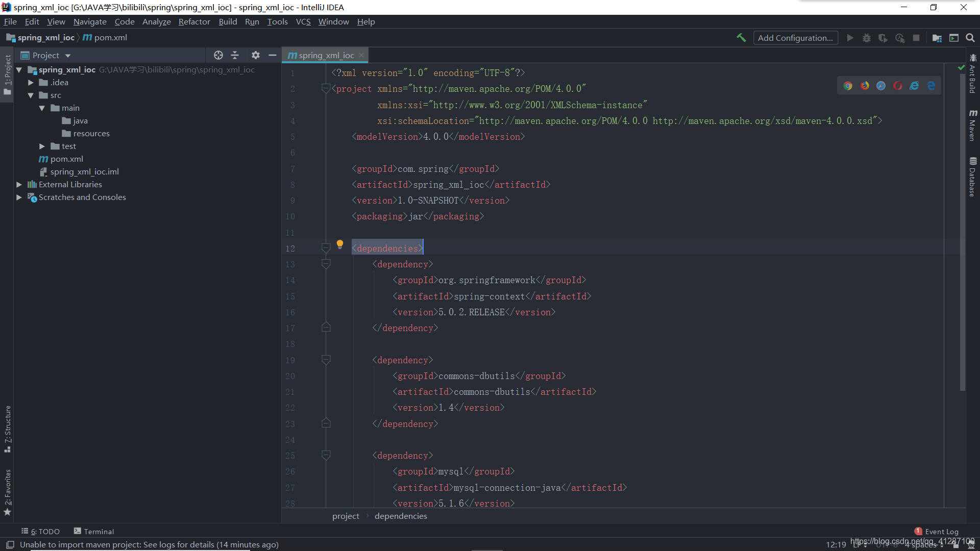Close the spring_xml_ioc editor tab
The image size is (980, 551).
click(361, 55)
